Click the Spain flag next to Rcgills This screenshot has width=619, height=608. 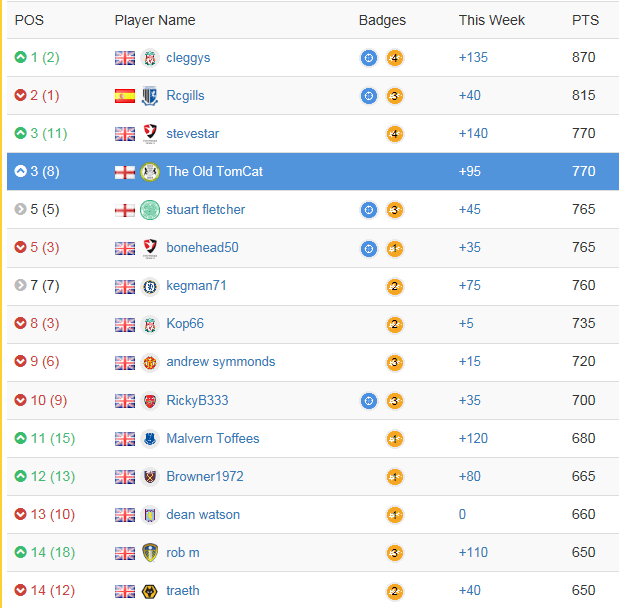pyautogui.click(x=125, y=96)
